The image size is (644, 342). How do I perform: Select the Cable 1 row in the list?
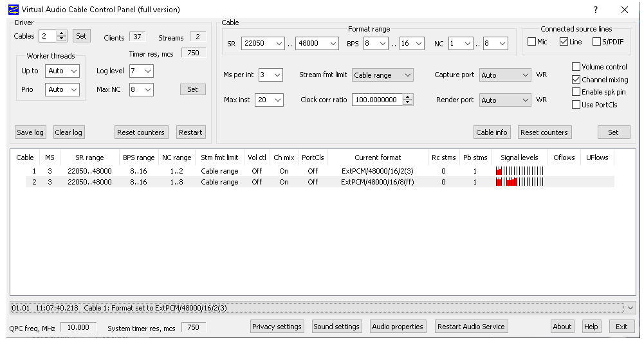[320, 171]
